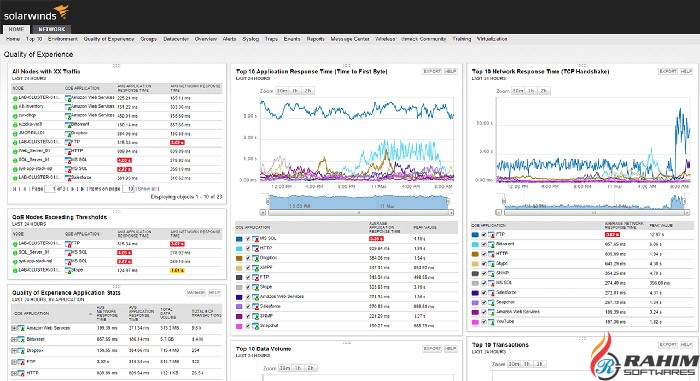Open the Syslog menu item

(x=250, y=39)
